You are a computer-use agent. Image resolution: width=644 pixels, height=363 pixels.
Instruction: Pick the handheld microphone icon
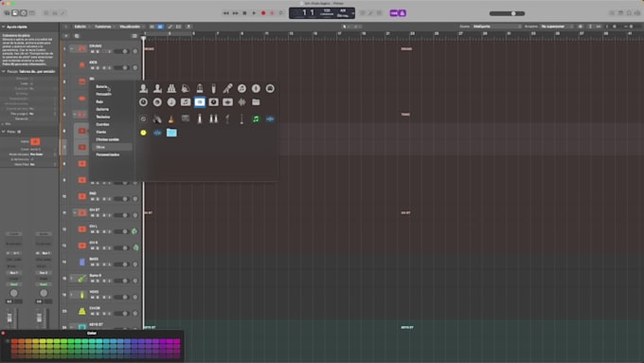(227, 88)
